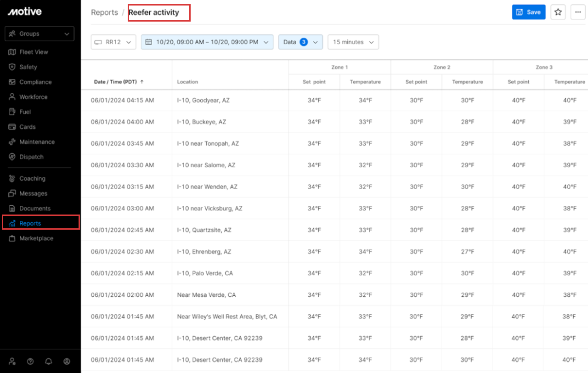This screenshot has height=373, width=588.
Task: Click the blue Save button
Action: [x=528, y=12]
